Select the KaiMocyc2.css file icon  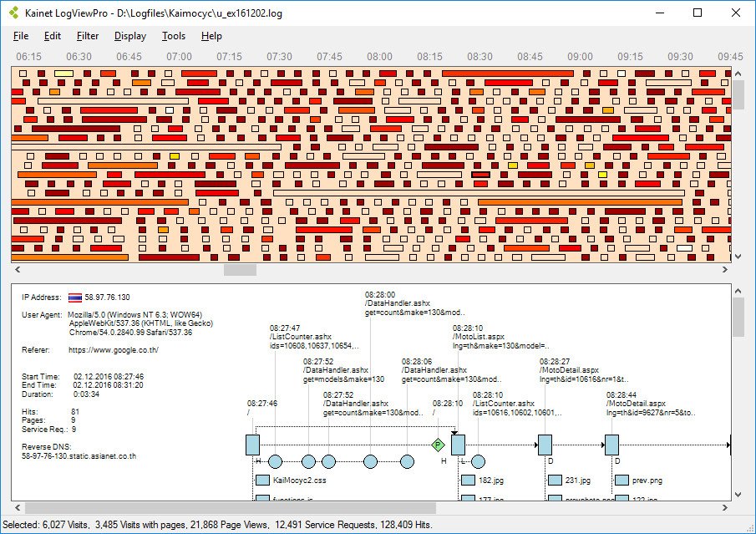262,481
